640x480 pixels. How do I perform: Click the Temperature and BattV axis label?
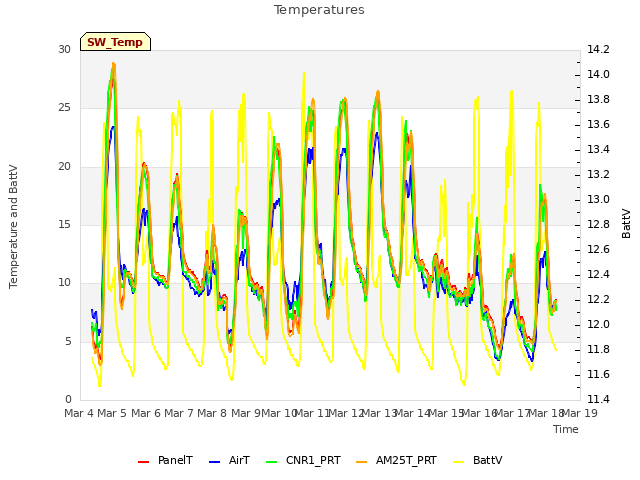coord(13,227)
